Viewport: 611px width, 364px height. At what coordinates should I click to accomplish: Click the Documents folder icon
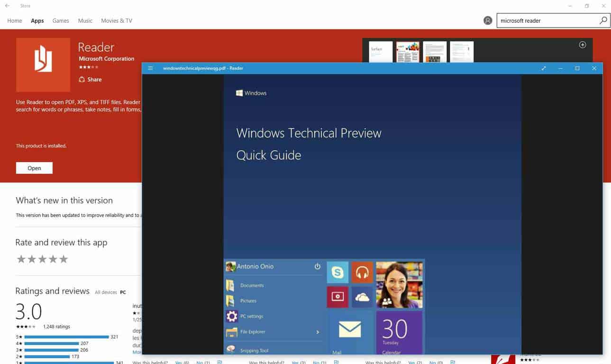click(x=231, y=285)
